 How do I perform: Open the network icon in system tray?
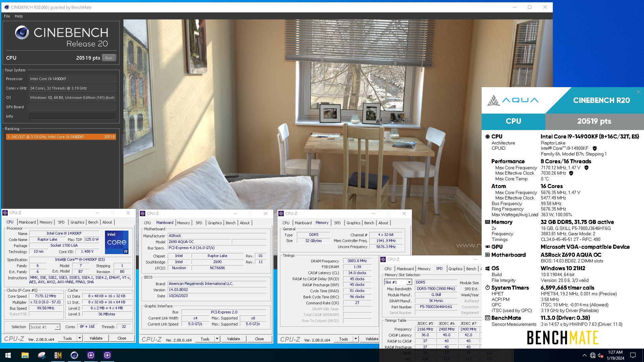tap(593, 355)
